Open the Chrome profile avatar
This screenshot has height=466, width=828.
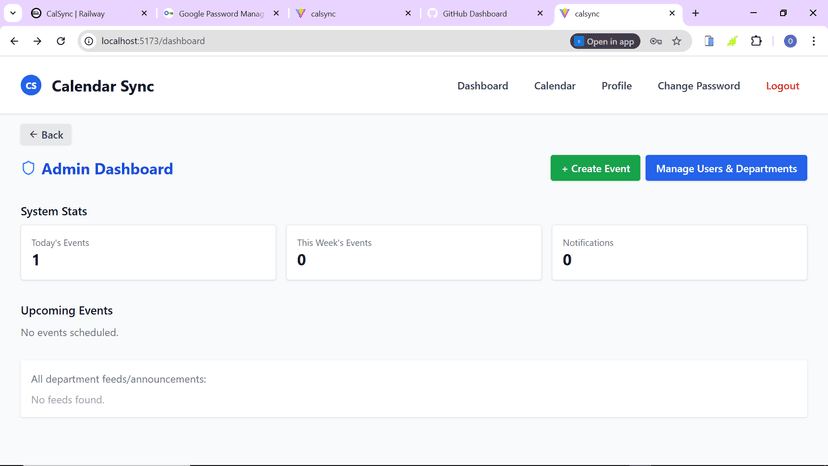click(790, 41)
